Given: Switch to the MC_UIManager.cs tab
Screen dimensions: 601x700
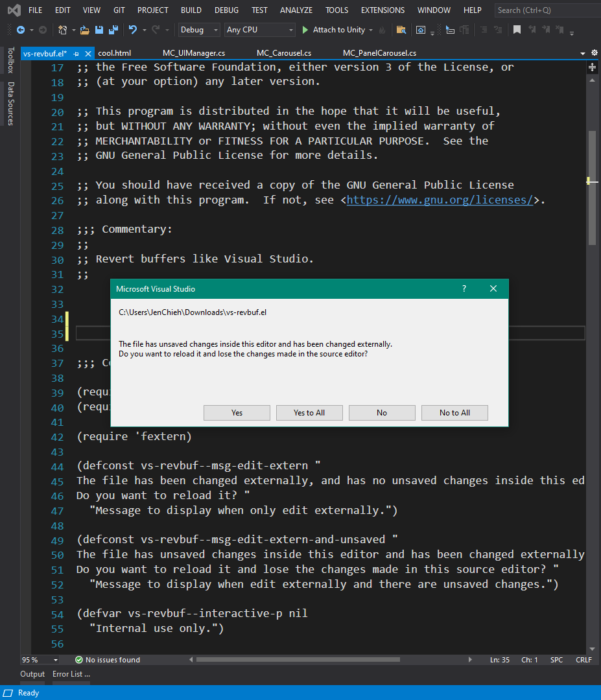Looking at the screenshot, I should pos(194,53).
